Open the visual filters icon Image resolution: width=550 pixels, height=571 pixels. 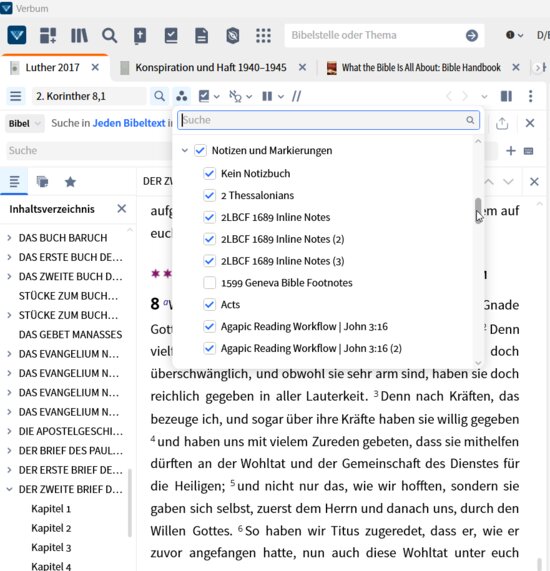coord(181,96)
